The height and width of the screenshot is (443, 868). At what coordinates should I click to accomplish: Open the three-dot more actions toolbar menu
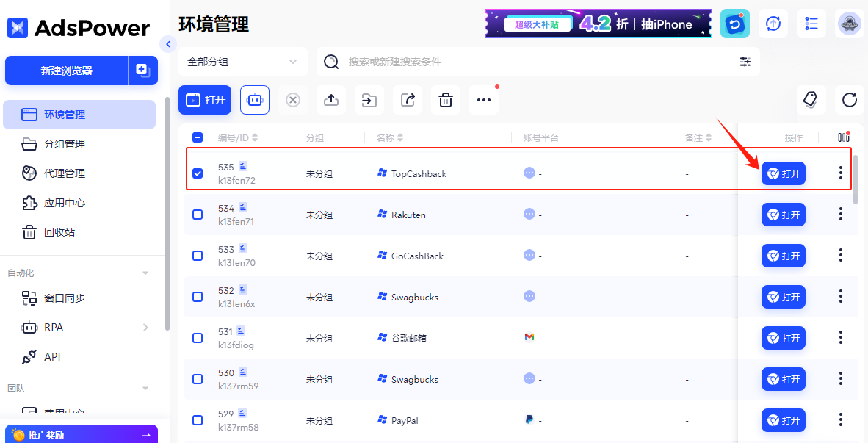(x=484, y=100)
